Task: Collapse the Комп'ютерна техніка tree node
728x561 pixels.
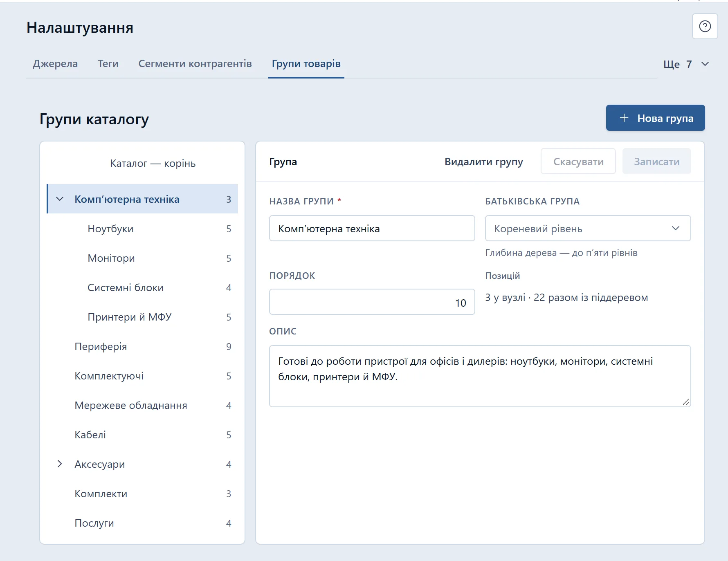Action: tap(60, 199)
